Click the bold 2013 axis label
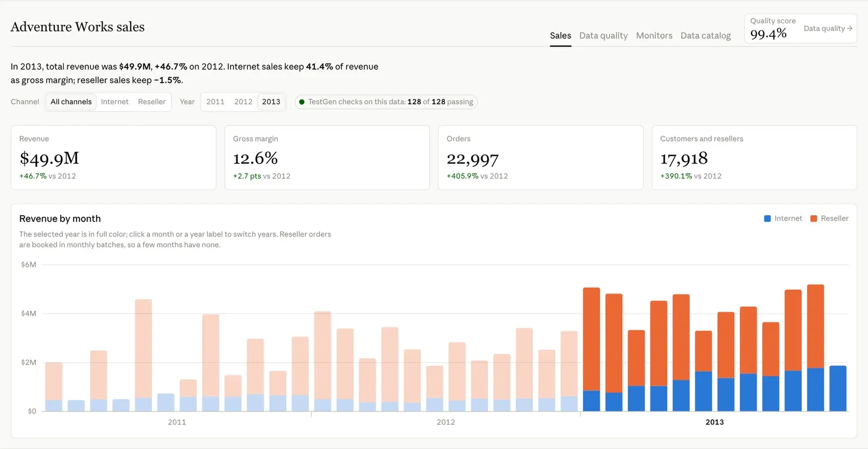This screenshot has width=868, height=449. [714, 422]
